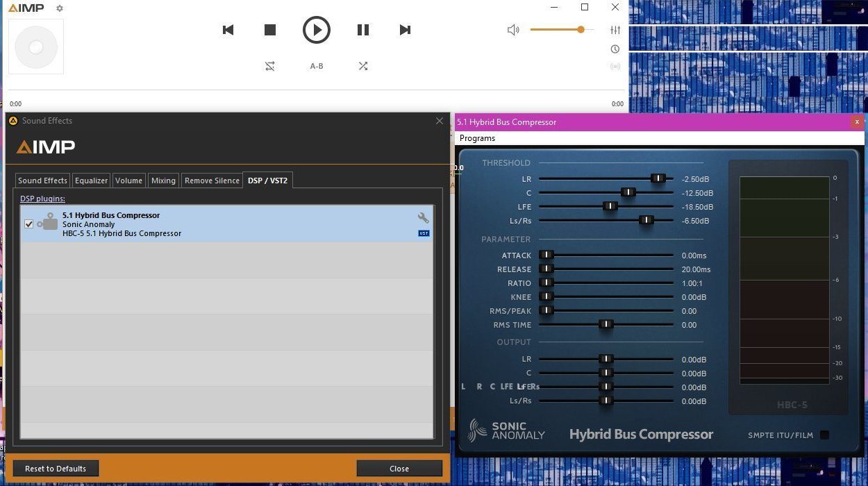Click the 1.00:1 ratio value
This screenshot has width=868, height=486.
tap(693, 283)
